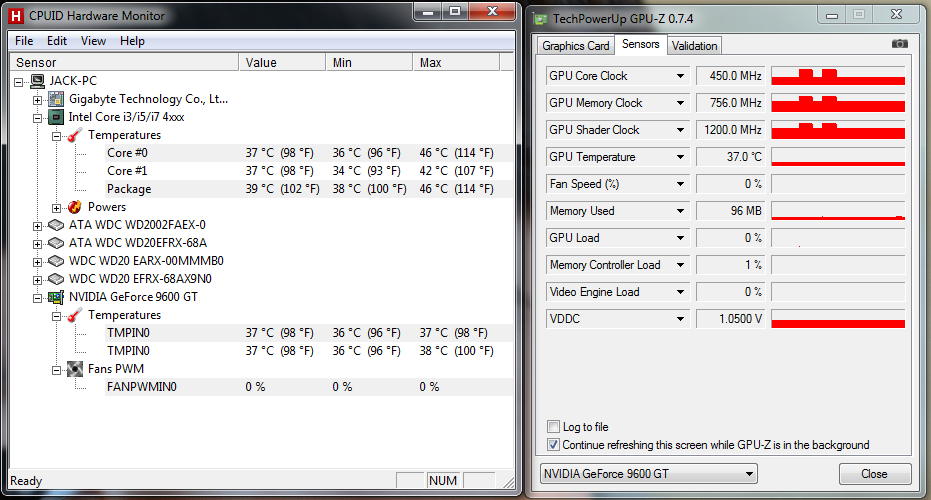This screenshot has width=931, height=500.
Task: Collapse the JACK-PC tree node
Action: (18, 82)
